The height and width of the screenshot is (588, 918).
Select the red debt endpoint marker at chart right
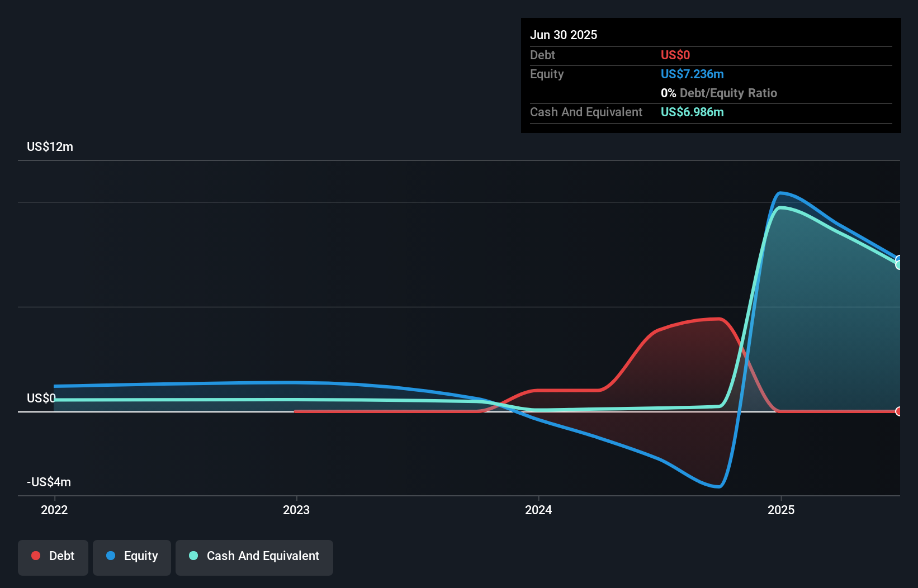click(x=898, y=411)
